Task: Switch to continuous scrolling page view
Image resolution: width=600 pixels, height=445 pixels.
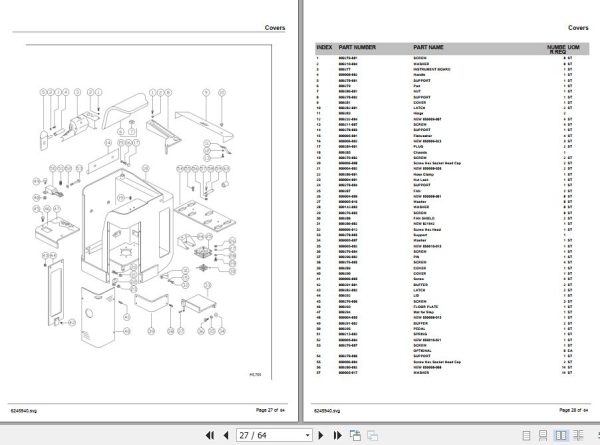Action: pos(543,435)
